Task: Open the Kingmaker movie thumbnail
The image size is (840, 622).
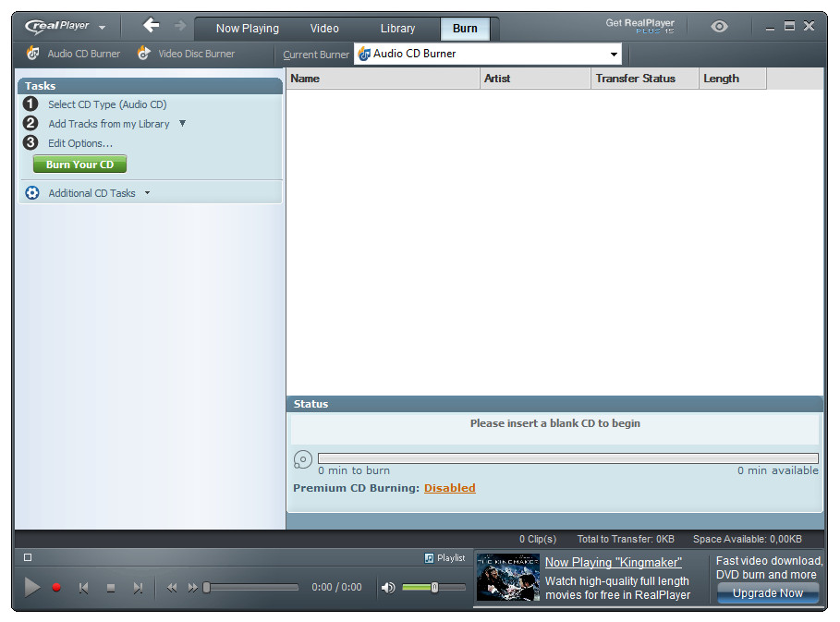Action: 508,577
